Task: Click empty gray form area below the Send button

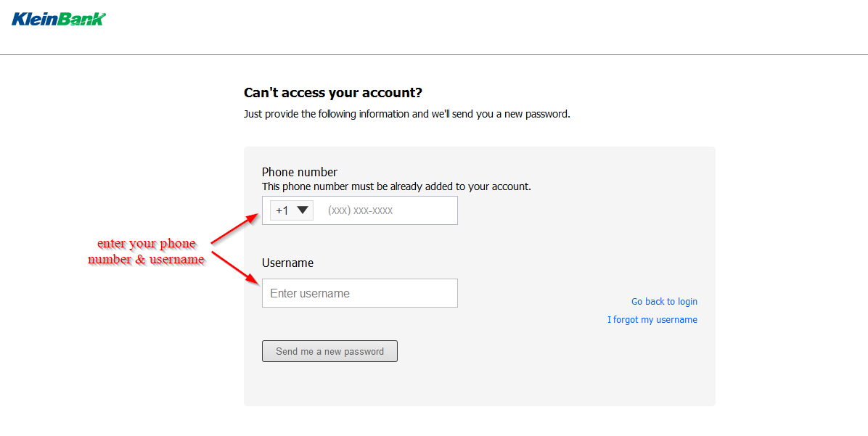Action: [x=480, y=384]
